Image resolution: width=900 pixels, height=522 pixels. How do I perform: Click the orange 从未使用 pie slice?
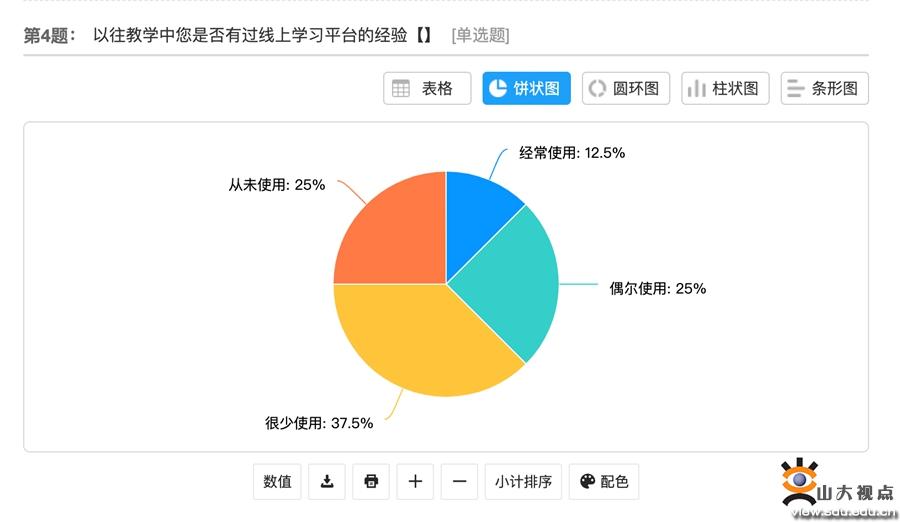[390, 230]
